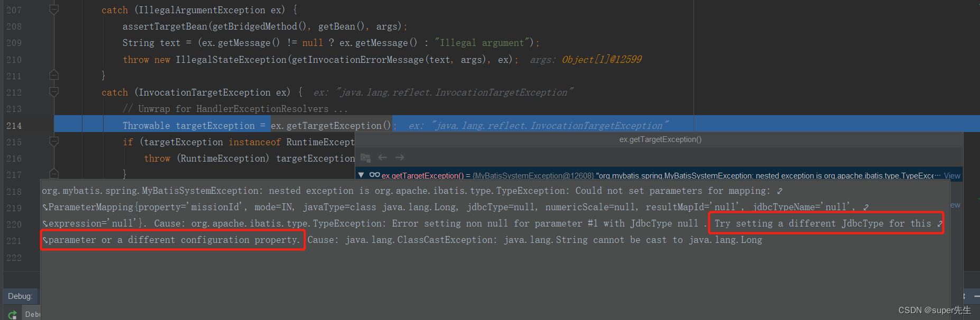Click gutter line number 207

pyautogui.click(x=14, y=10)
